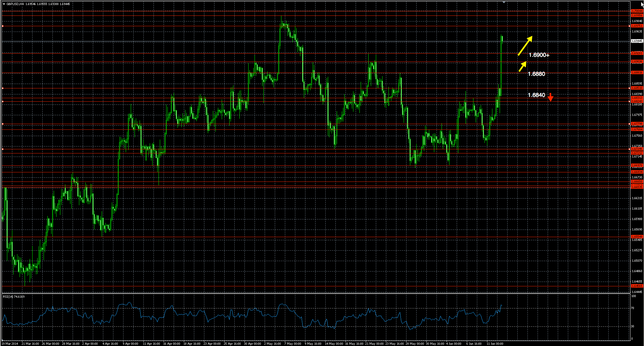
Task: Click the red price tag 1.64565
Action: [637, 286]
